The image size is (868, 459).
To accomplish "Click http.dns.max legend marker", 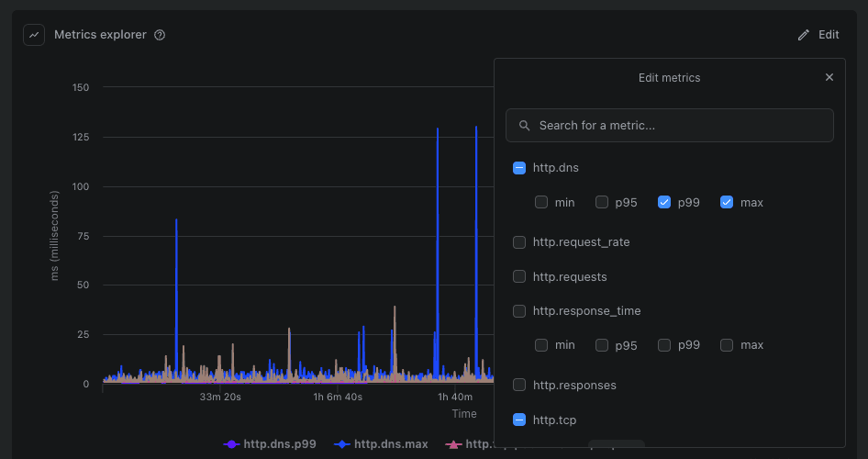I will (342, 444).
